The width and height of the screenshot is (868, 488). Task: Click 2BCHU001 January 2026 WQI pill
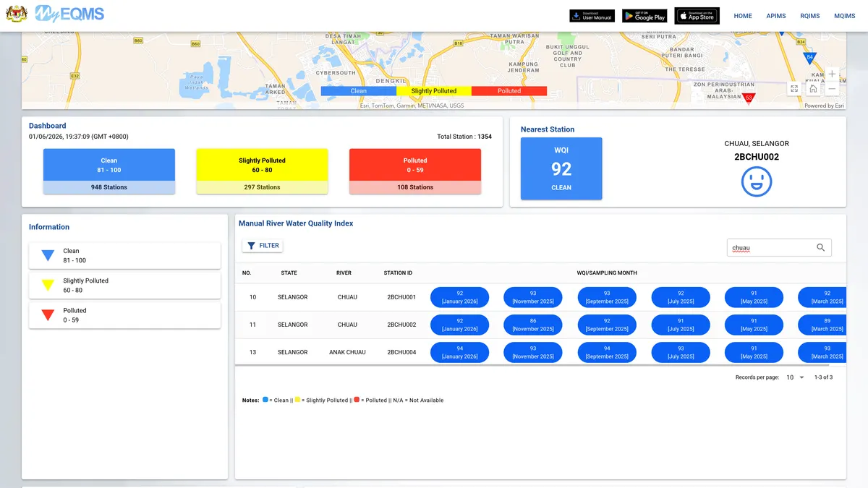pyautogui.click(x=460, y=297)
